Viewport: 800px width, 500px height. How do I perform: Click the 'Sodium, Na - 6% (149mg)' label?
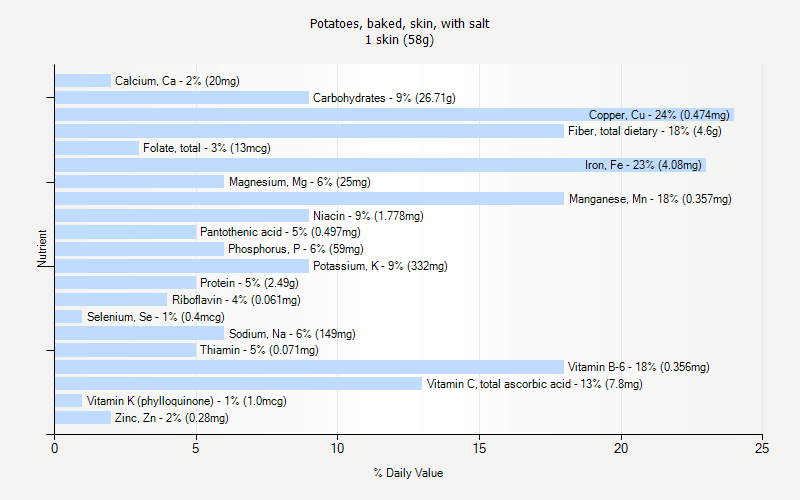coord(292,334)
